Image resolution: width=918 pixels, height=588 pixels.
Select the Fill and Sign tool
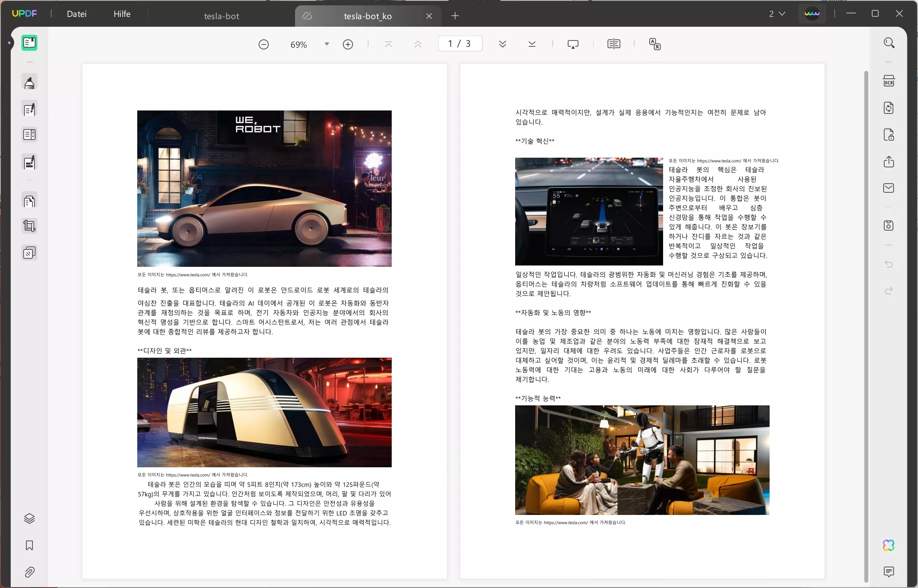coord(29,163)
